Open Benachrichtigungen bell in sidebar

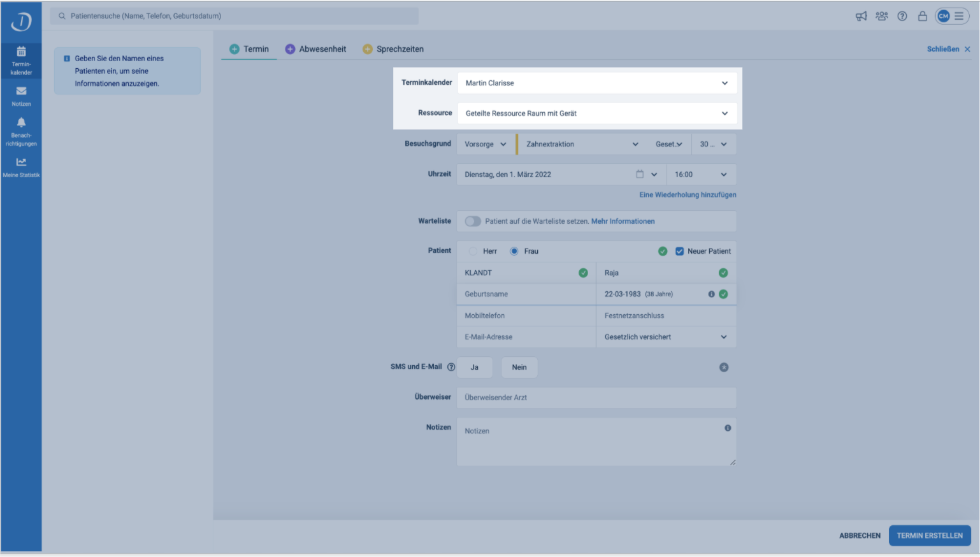[21, 132]
